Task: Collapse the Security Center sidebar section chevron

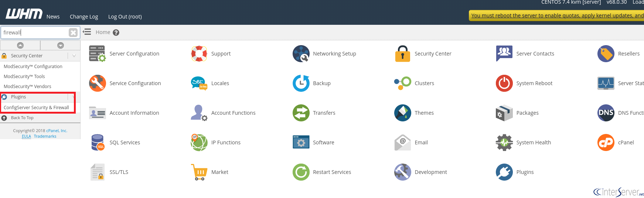Action: 74,56
